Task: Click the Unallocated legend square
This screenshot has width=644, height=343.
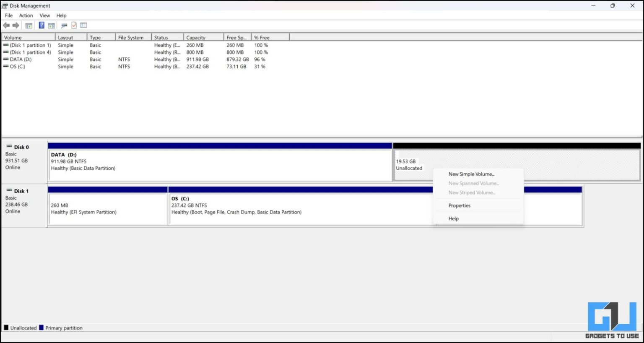Action: click(x=6, y=327)
